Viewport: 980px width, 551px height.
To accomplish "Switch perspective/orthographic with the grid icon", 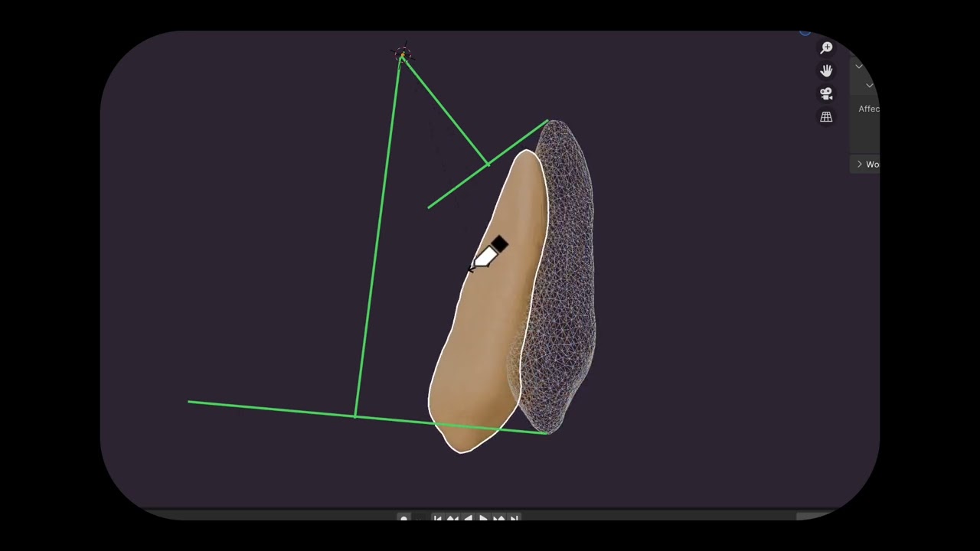I will (826, 117).
